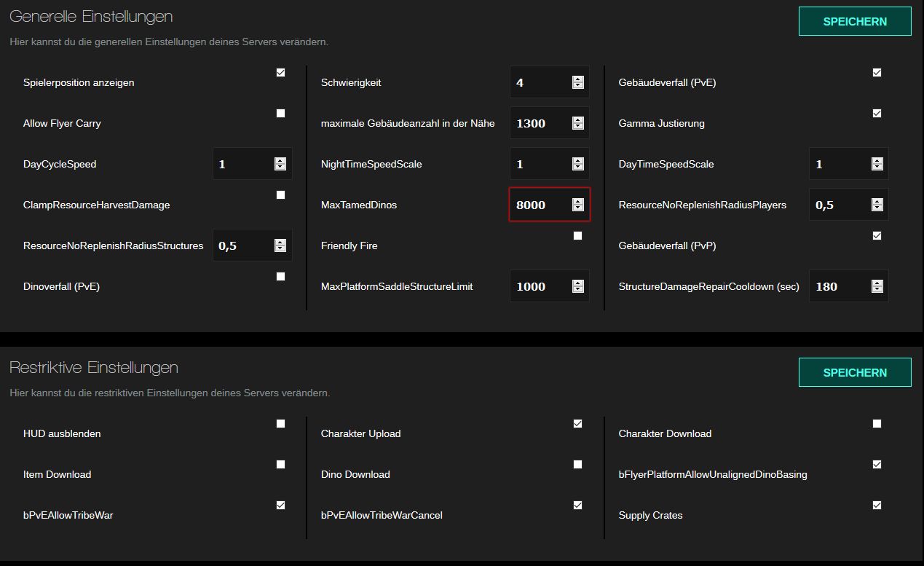Focus the ResourceNoReplenishRadiusPlayers field showing 0,5
924x566 pixels.
pos(849,205)
